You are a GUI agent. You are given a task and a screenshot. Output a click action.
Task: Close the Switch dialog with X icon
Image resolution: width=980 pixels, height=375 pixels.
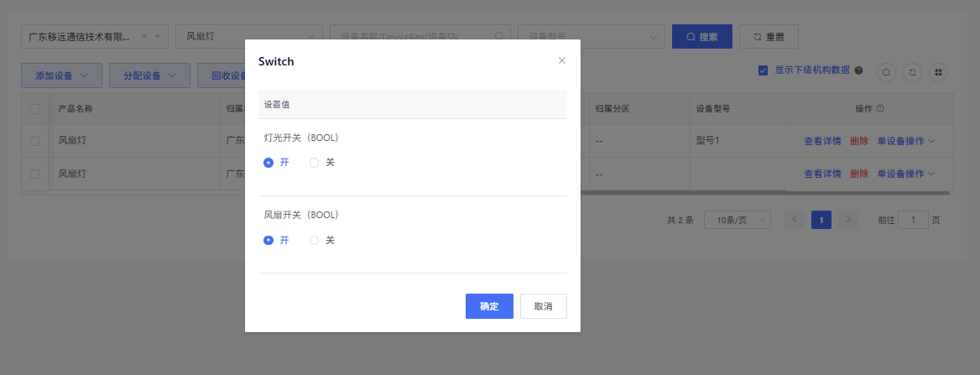pyautogui.click(x=562, y=60)
